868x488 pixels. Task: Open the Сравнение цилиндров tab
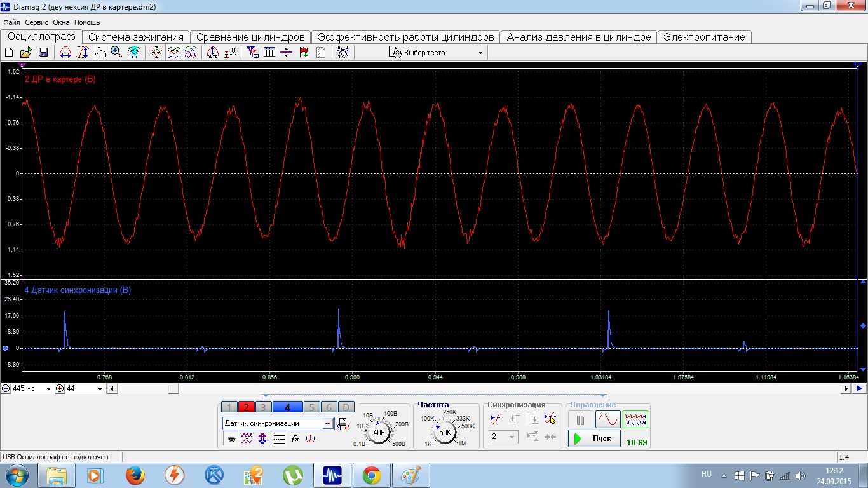[251, 37]
